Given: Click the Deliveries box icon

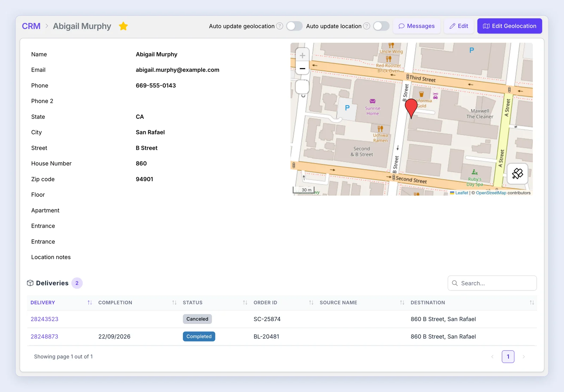Looking at the screenshot, I should coord(30,283).
